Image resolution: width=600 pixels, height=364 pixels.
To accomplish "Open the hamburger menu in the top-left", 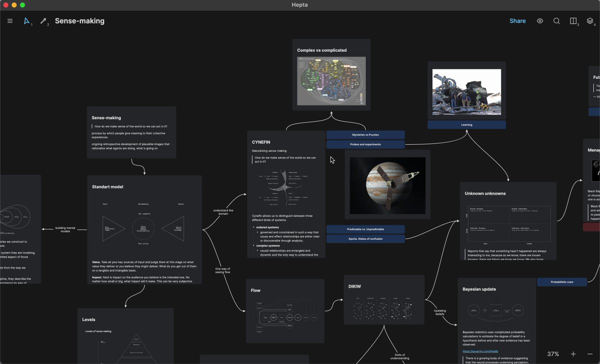I will tap(10, 21).
